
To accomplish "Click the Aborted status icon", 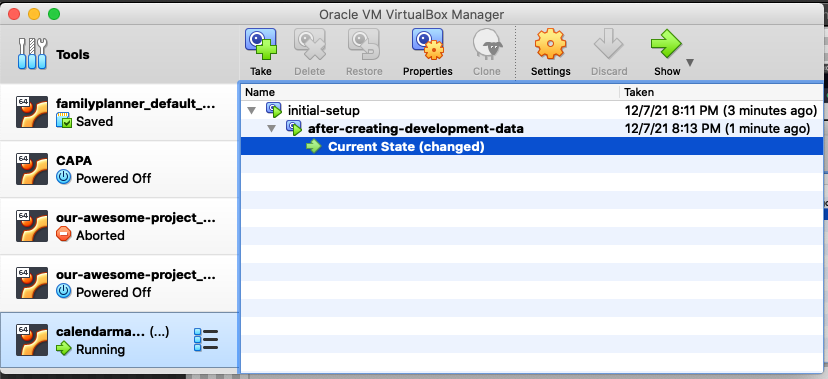I will (63, 234).
